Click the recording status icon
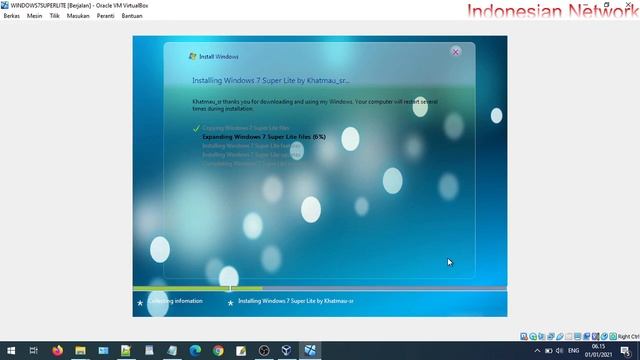The image size is (640, 360). [x=586, y=336]
